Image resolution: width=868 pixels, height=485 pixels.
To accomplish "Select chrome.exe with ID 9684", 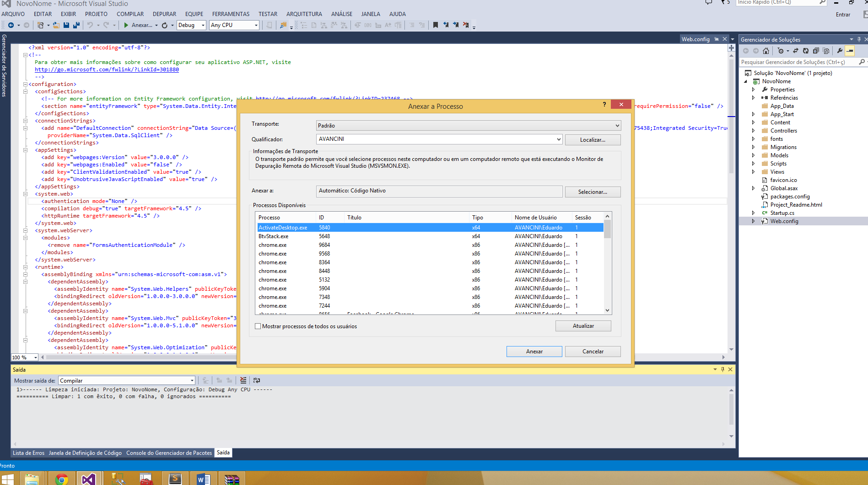I will [x=430, y=245].
